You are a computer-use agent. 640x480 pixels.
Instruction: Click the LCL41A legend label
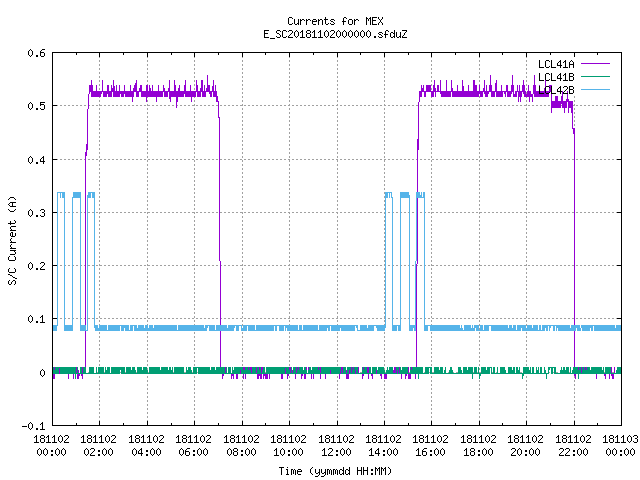tap(556, 64)
